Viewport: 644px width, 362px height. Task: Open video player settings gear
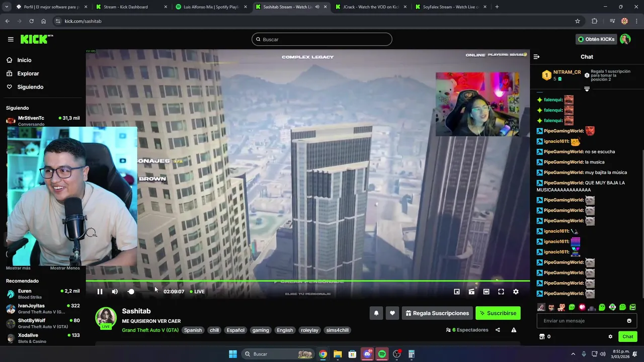point(516,292)
